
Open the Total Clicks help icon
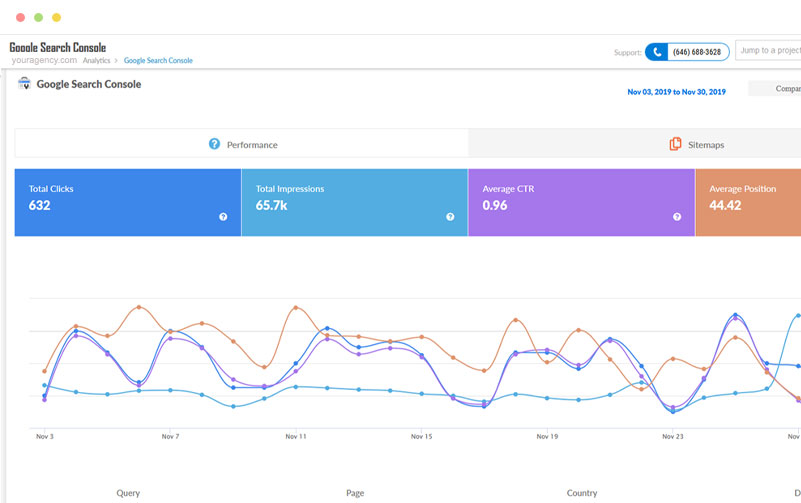tap(223, 217)
